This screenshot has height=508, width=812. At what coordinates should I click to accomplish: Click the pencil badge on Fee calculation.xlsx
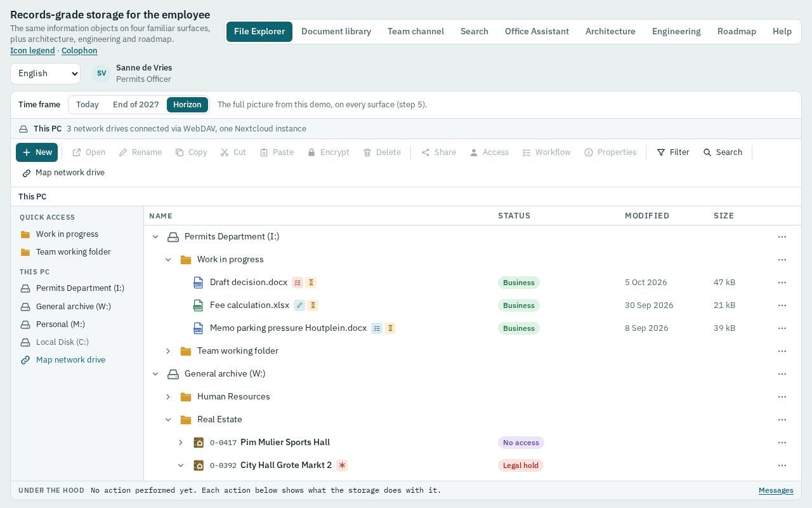pos(299,305)
